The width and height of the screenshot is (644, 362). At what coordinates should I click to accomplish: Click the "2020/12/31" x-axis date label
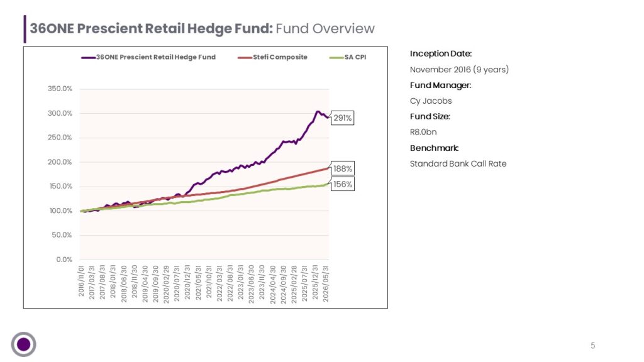click(x=187, y=282)
